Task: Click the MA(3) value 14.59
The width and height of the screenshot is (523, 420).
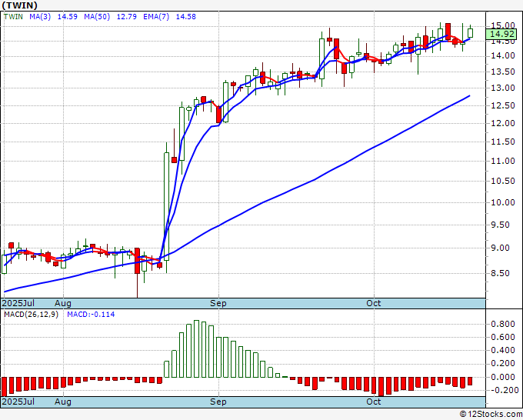Action: tap(68, 17)
